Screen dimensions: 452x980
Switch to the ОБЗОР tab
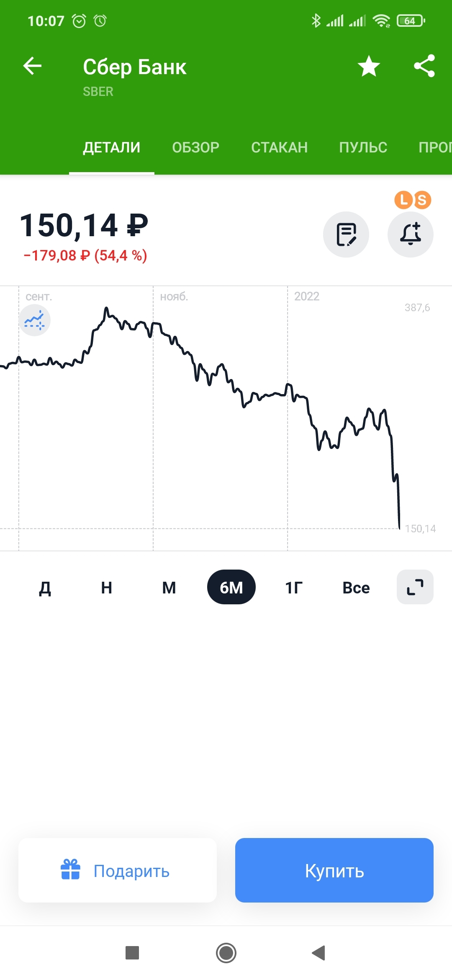195,147
